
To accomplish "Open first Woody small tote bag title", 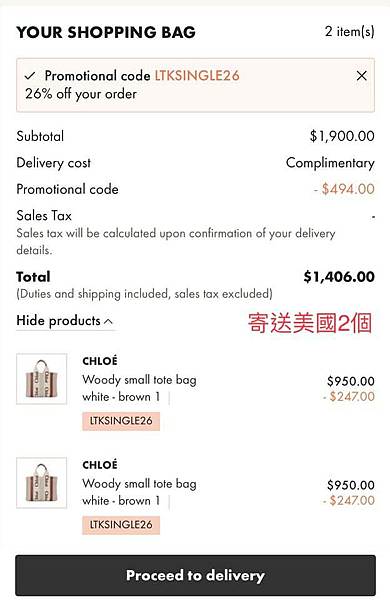I will pyautogui.click(x=139, y=380).
